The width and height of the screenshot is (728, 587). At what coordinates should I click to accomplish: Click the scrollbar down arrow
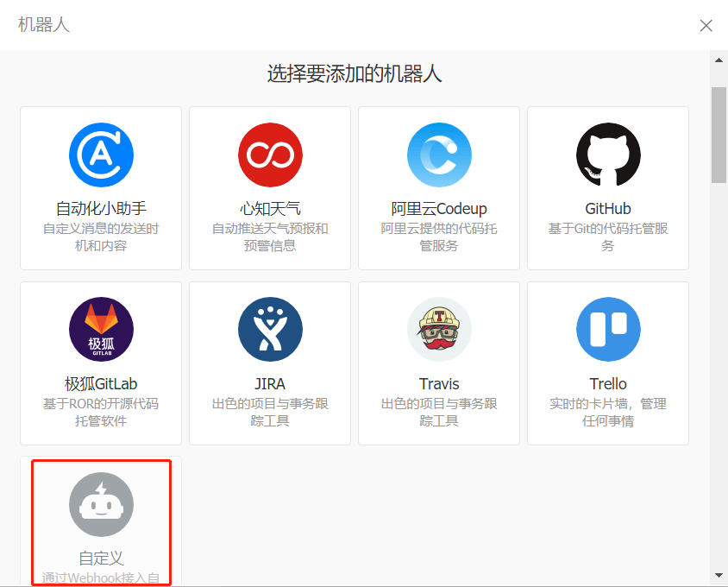pyautogui.click(x=719, y=575)
